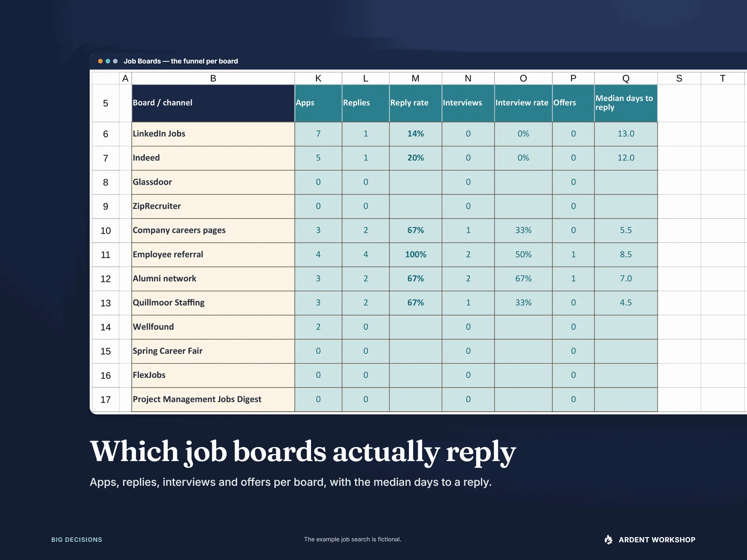Click the "4.5" median days cell
Image resolution: width=747 pixels, height=560 pixels.
click(x=626, y=303)
